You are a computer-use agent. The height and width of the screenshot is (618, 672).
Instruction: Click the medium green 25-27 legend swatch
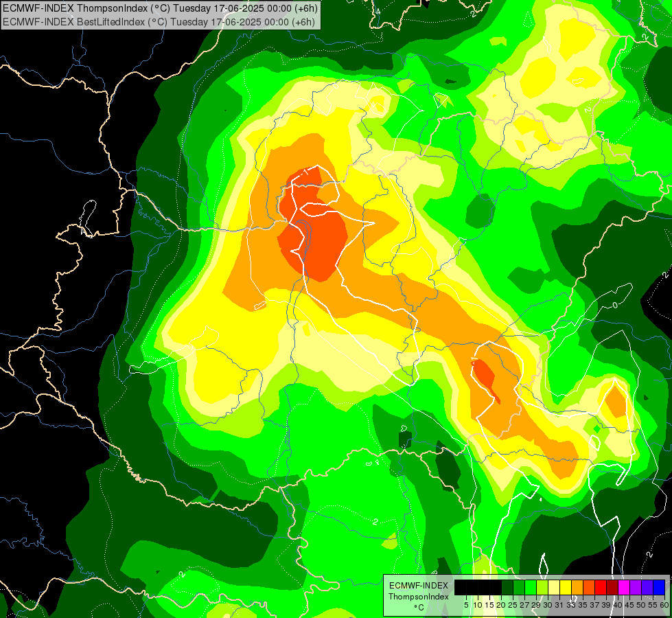point(518,587)
